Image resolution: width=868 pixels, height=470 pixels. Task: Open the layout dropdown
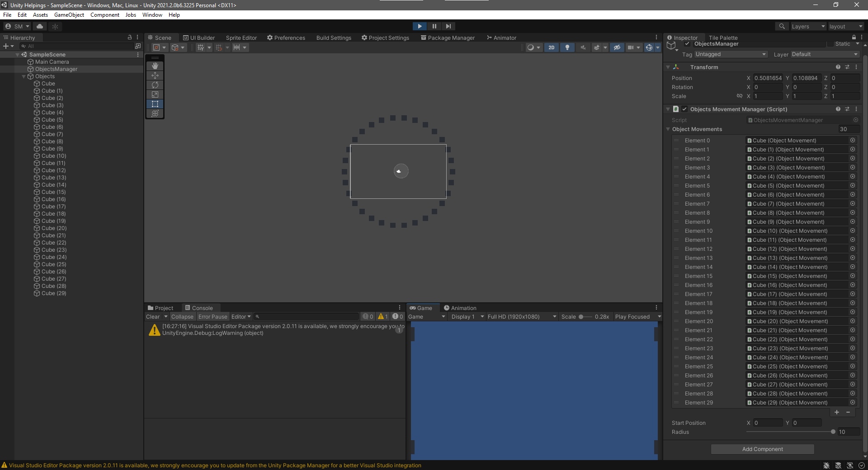point(845,26)
